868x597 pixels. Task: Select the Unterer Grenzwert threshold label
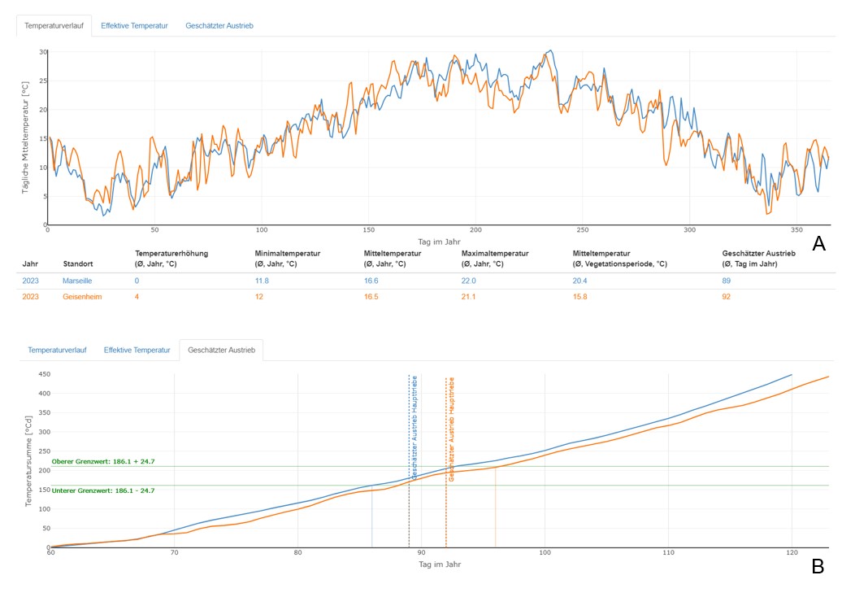(x=102, y=490)
